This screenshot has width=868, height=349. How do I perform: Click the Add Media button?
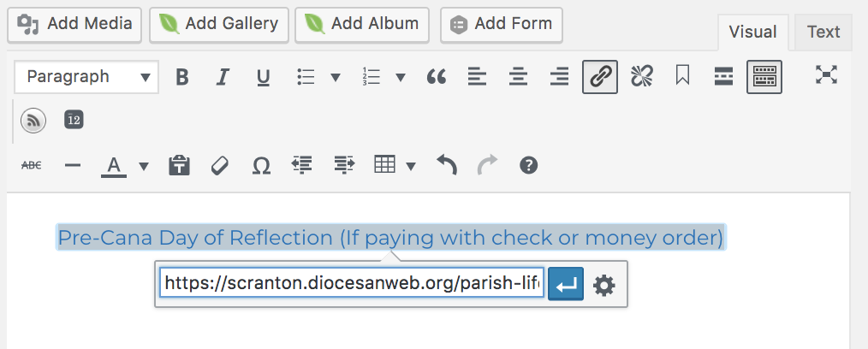pyautogui.click(x=75, y=25)
